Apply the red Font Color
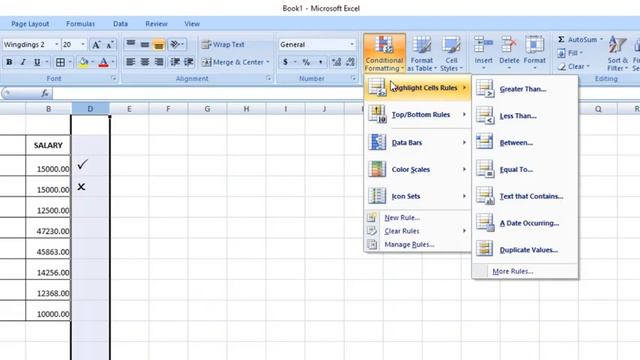The width and height of the screenshot is (640, 360). (104, 62)
